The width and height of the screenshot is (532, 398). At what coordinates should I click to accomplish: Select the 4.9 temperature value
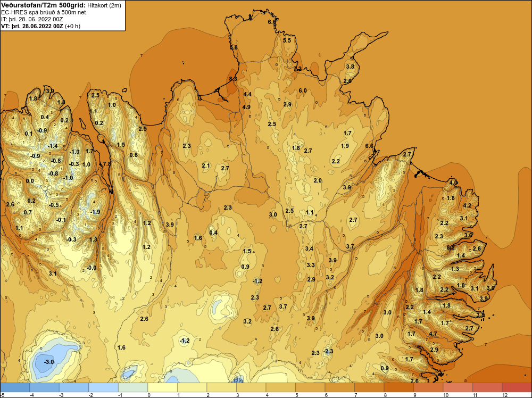click(246, 107)
